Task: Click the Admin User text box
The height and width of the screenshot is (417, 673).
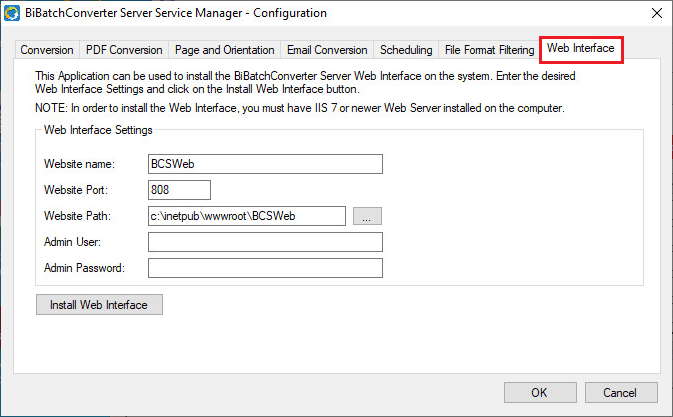Action: 265,241
